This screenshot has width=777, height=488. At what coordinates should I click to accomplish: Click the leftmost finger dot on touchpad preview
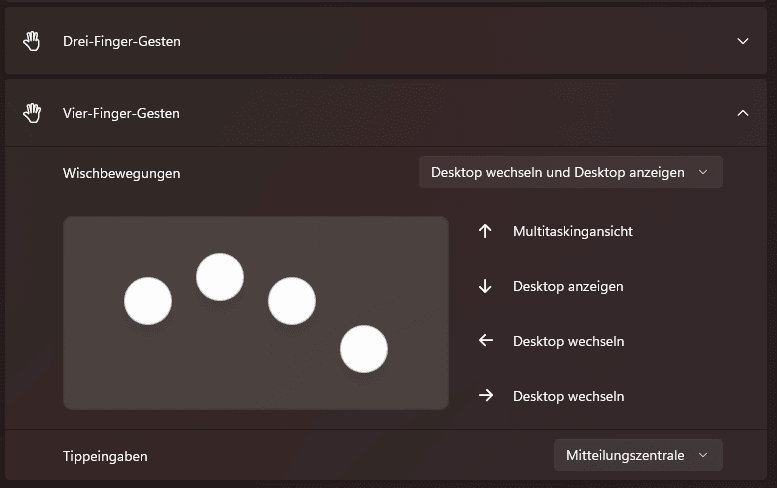[148, 301]
